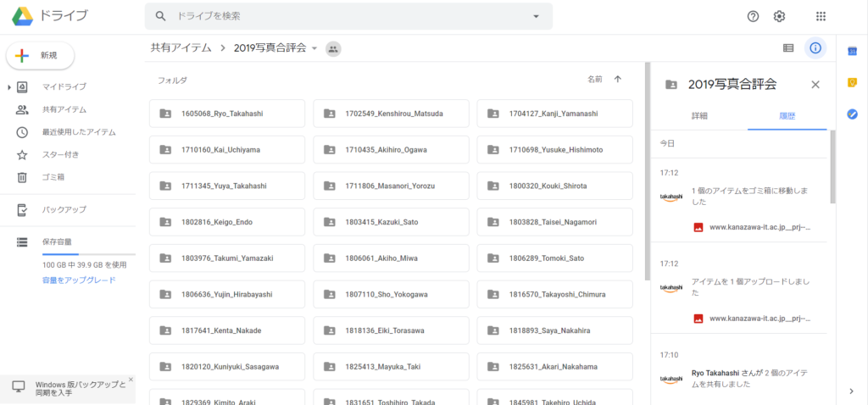This screenshot has height=405, width=868.
Task: Open the 1605068_Ryo_Takahashi folder
Action: click(226, 114)
